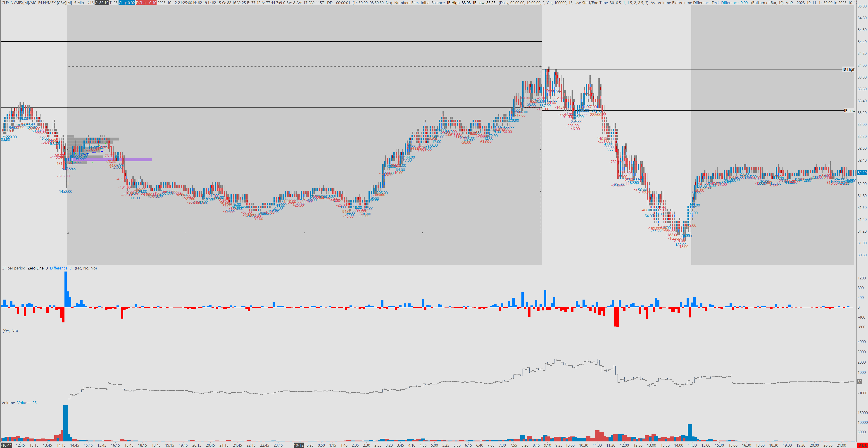Click the IB Low line label
Screen dimensions: 868x448
coord(849,111)
